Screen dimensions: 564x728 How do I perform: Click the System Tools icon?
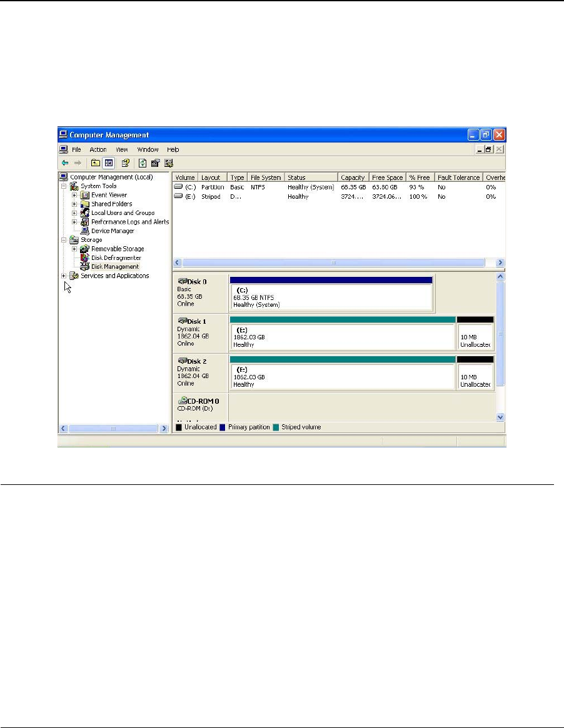point(74,186)
